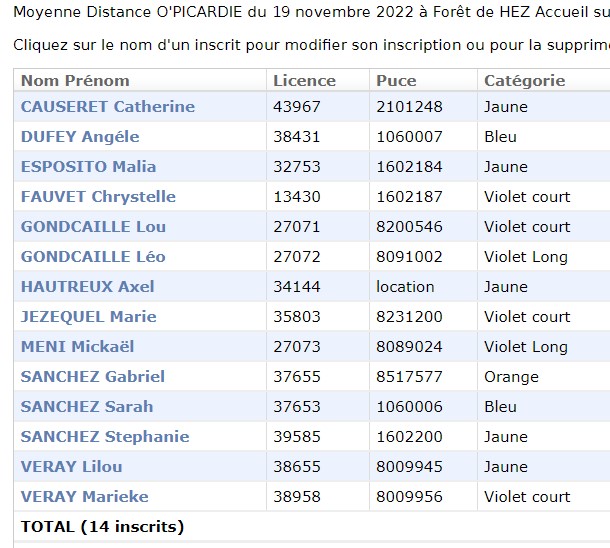Click the DUFEY Angéle name link

pos(80,137)
